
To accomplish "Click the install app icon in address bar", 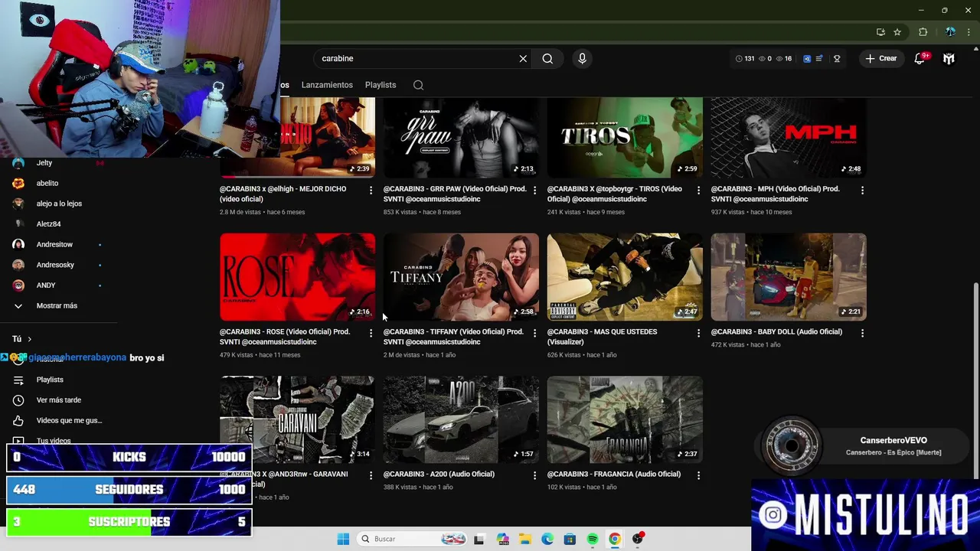I will (880, 32).
